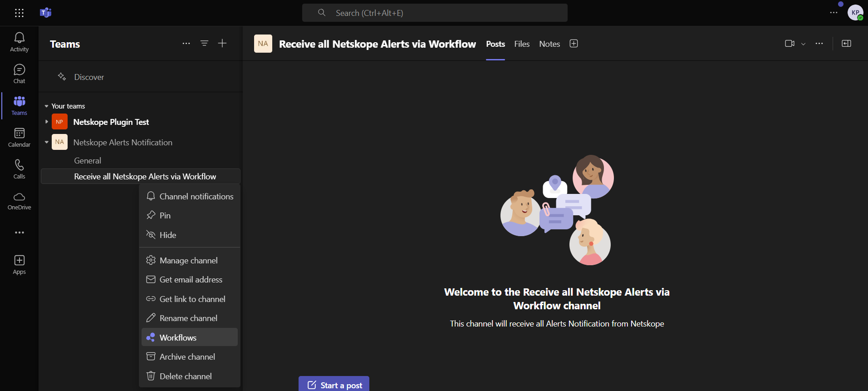The height and width of the screenshot is (391, 868).
Task: Open Chat from the left rail
Action: click(19, 74)
